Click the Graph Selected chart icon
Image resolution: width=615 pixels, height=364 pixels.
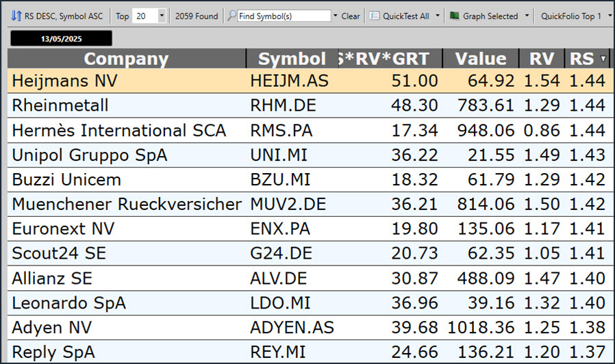[455, 16]
